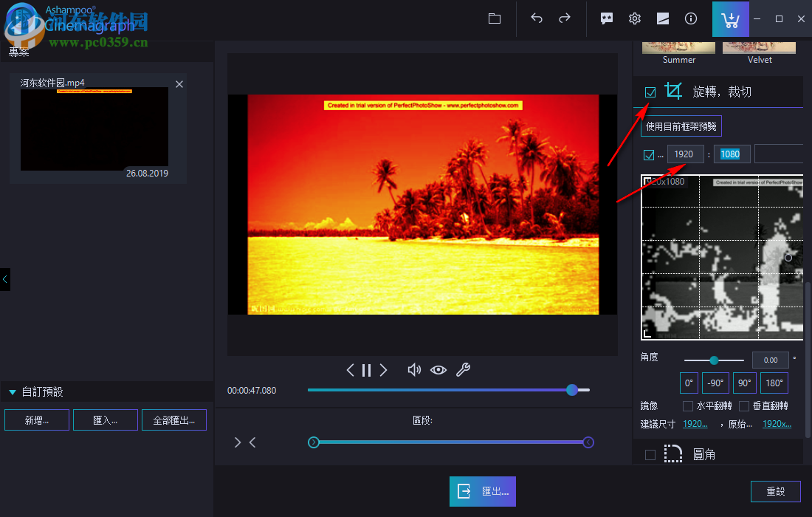Click the info circle icon
812x517 pixels.
[691, 19]
